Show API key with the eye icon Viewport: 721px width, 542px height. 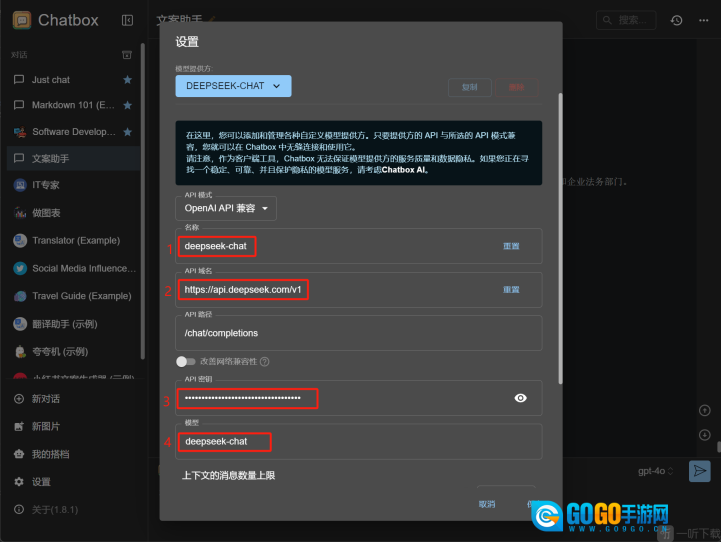click(x=520, y=398)
